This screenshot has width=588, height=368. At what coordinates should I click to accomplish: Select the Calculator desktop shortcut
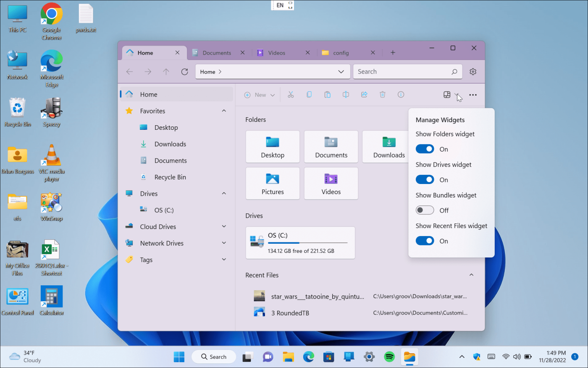[x=52, y=301]
